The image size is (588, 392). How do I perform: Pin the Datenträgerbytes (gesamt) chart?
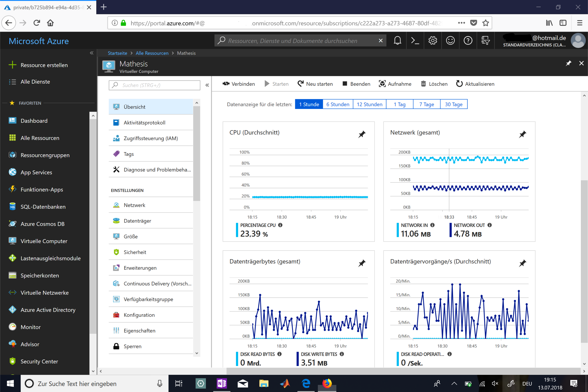[x=362, y=263]
